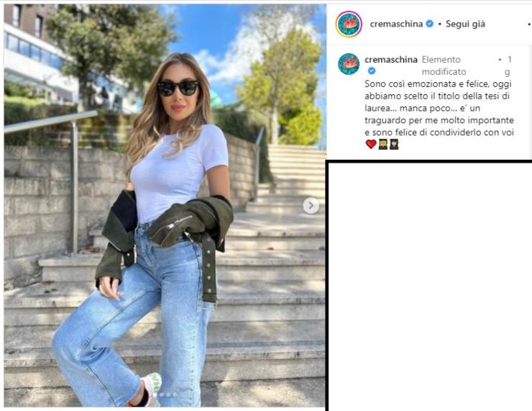Click the next photo arrow on carousel

tap(311, 206)
